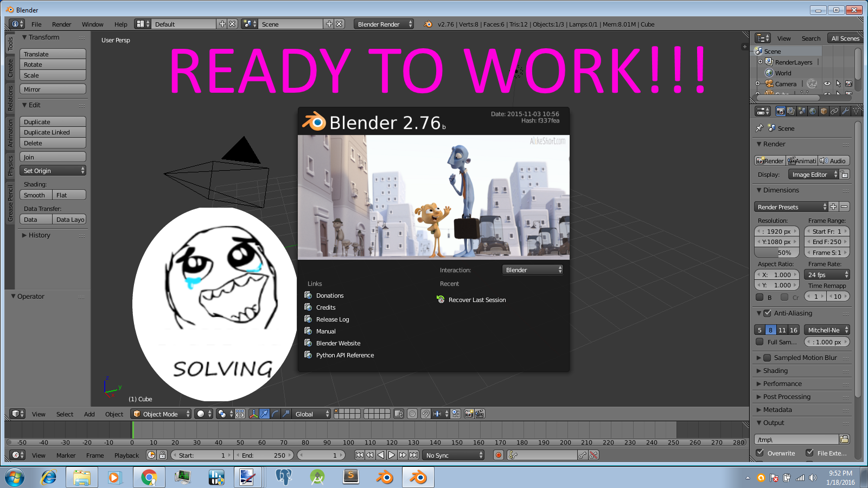Viewport: 868px width, 488px height.
Task: Select the translate manipulator arrow icon
Action: [264, 414]
